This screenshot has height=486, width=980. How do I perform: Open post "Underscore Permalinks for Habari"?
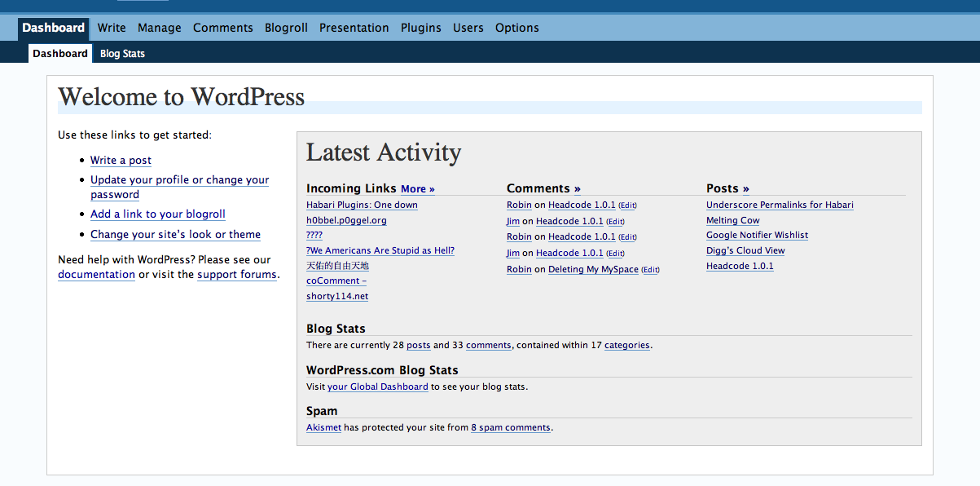tap(780, 205)
